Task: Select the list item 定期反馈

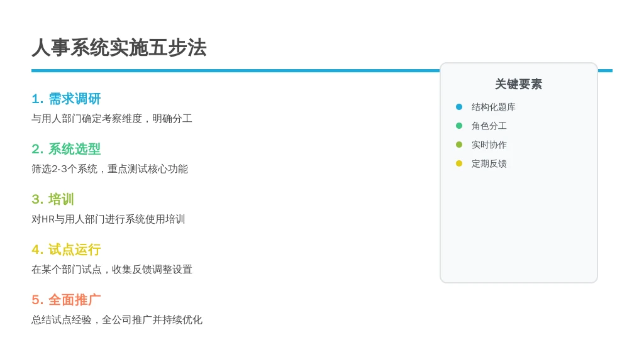Action: [489, 164]
